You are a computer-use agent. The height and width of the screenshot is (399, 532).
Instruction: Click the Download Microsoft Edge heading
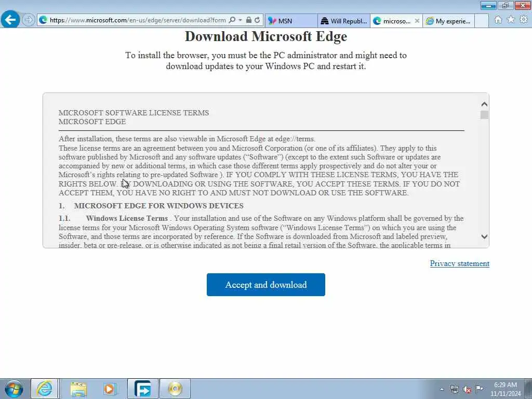pos(265,36)
